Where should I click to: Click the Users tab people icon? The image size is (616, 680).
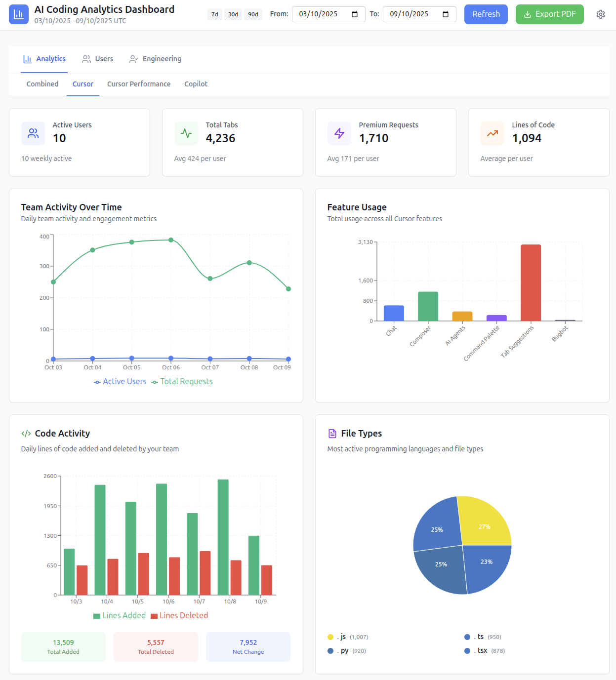coord(86,59)
